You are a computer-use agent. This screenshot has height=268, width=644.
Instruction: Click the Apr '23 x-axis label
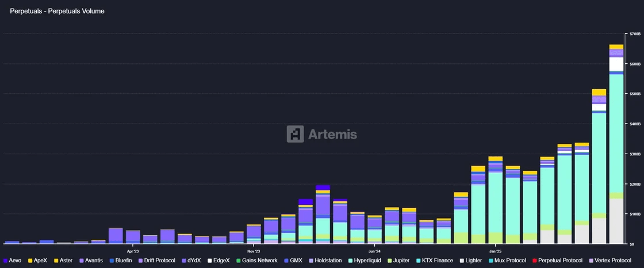click(133, 251)
